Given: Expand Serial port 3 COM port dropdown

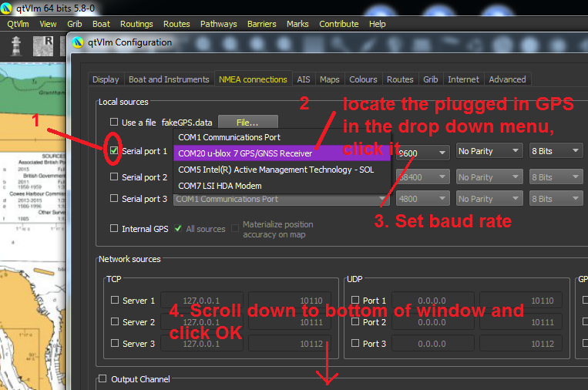Looking at the screenshot, I should [x=281, y=199].
